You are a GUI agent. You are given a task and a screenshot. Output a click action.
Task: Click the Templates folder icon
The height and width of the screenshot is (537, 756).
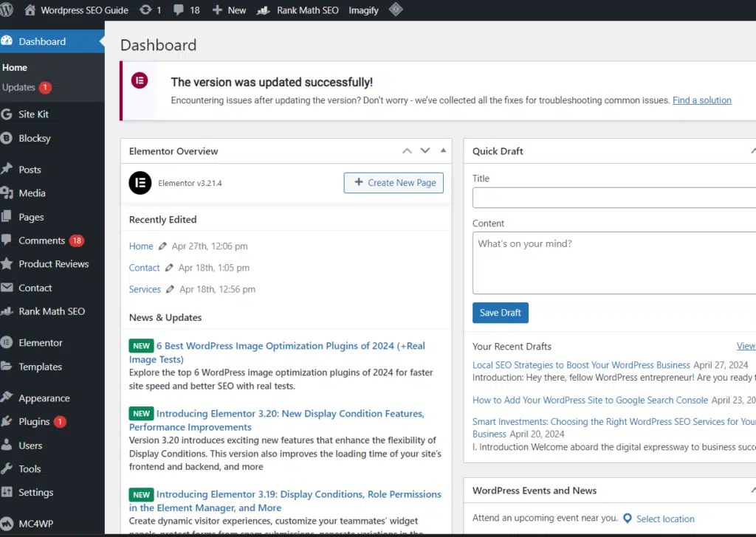pos(7,366)
